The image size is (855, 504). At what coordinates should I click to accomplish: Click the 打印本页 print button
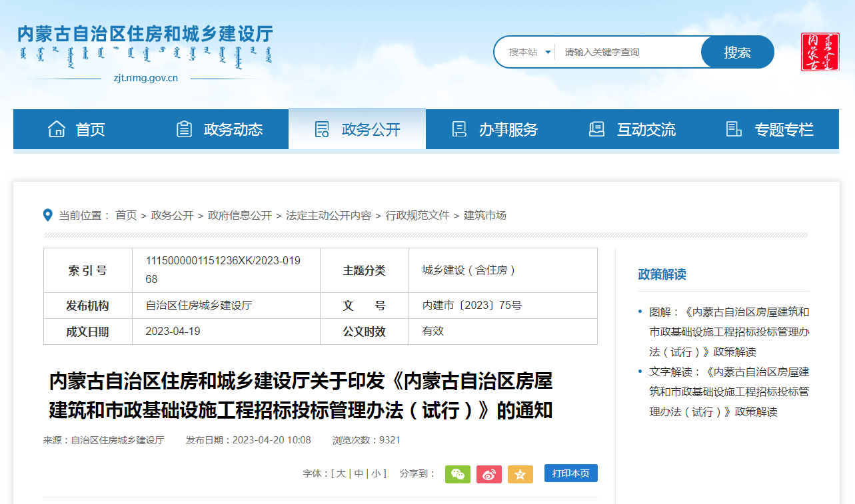(x=570, y=473)
